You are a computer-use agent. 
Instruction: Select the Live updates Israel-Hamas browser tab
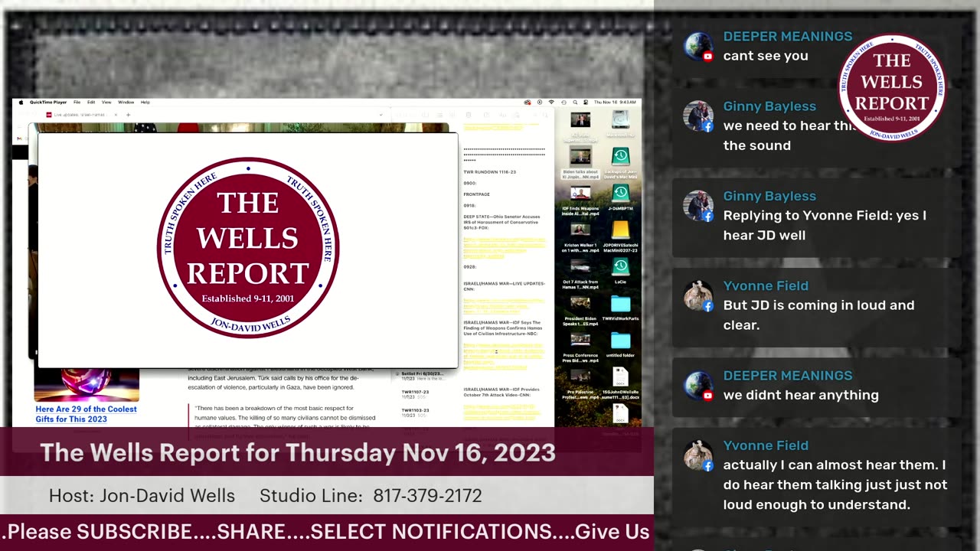(80, 115)
